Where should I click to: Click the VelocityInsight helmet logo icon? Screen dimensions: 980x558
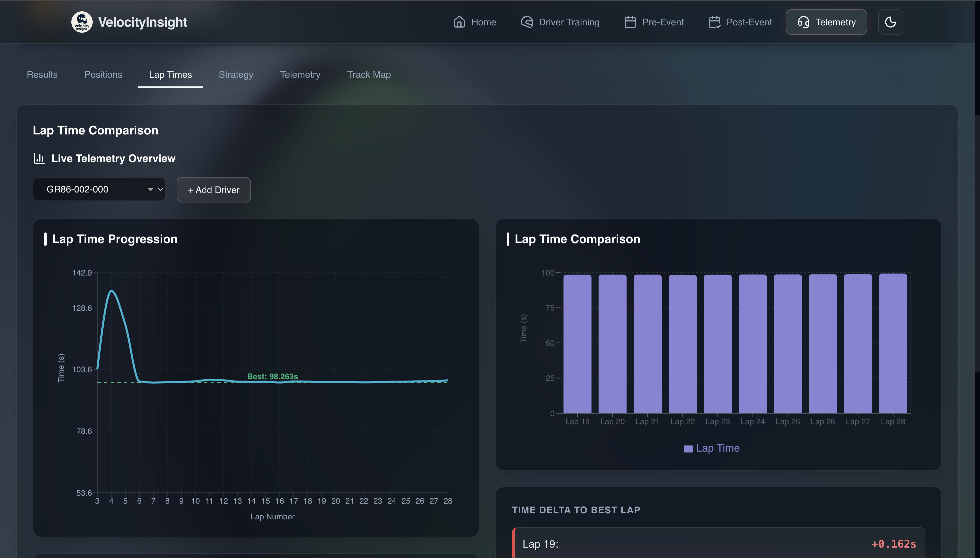tap(82, 22)
